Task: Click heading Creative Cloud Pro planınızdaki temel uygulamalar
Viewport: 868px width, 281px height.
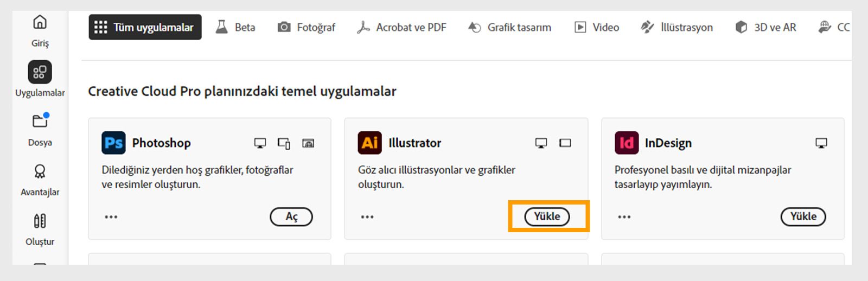Action: [242, 91]
